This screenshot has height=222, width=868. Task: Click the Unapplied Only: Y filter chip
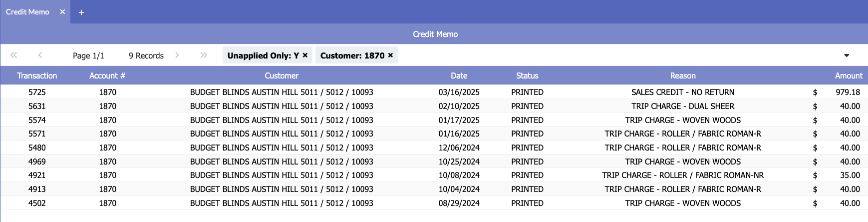(x=267, y=55)
